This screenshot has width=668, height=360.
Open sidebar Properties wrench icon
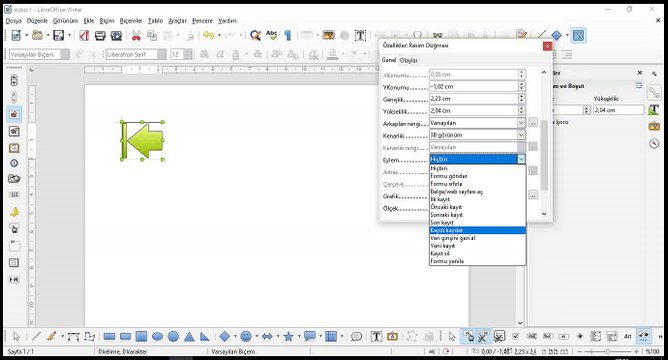[654, 92]
